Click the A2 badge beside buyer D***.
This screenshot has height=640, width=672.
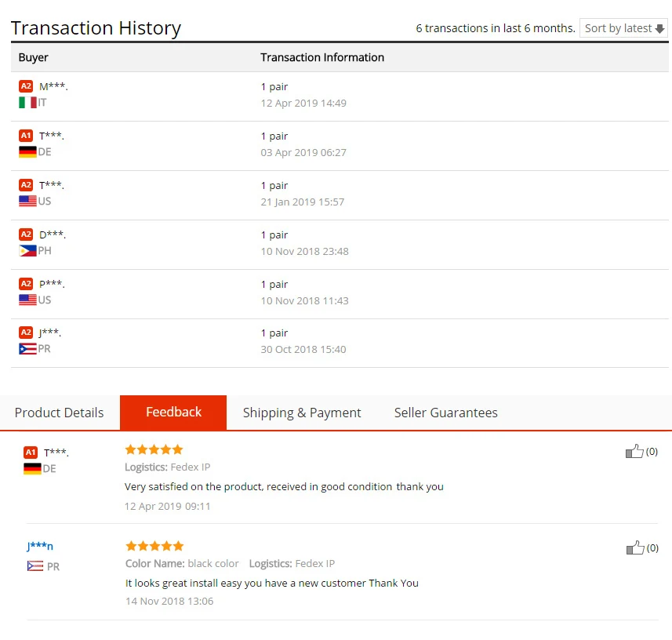pos(26,234)
